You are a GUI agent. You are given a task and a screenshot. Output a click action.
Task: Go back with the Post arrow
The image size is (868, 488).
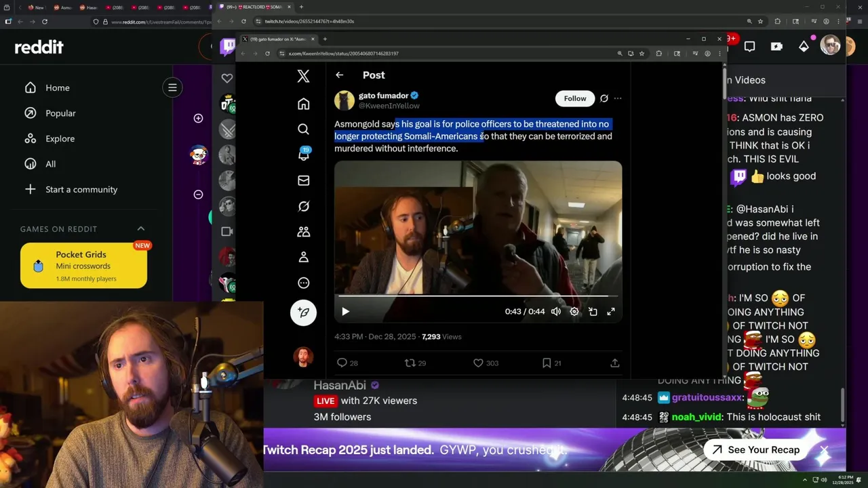coord(339,75)
